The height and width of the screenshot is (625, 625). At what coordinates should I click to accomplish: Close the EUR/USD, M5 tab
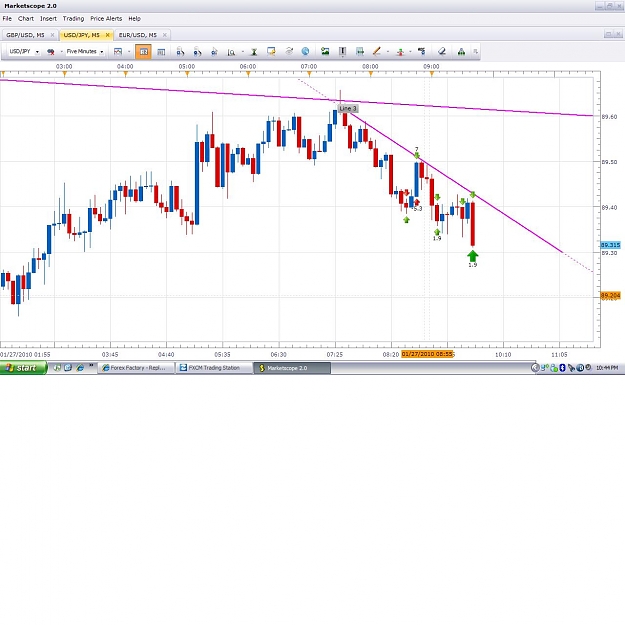tap(165, 35)
